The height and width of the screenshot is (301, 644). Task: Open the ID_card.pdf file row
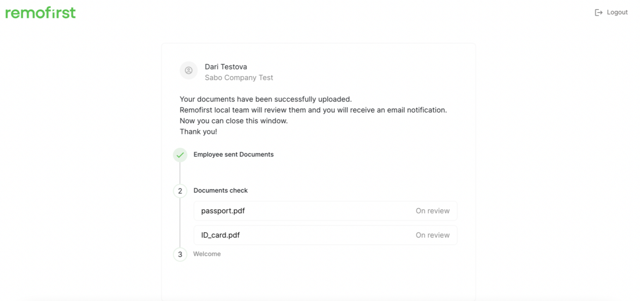[x=325, y=235]
